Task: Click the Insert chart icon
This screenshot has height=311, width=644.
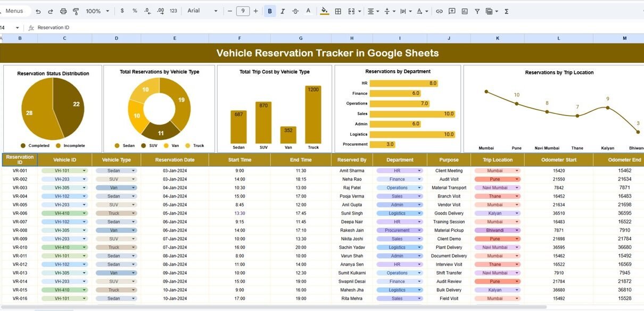Action: pos(465,11)
